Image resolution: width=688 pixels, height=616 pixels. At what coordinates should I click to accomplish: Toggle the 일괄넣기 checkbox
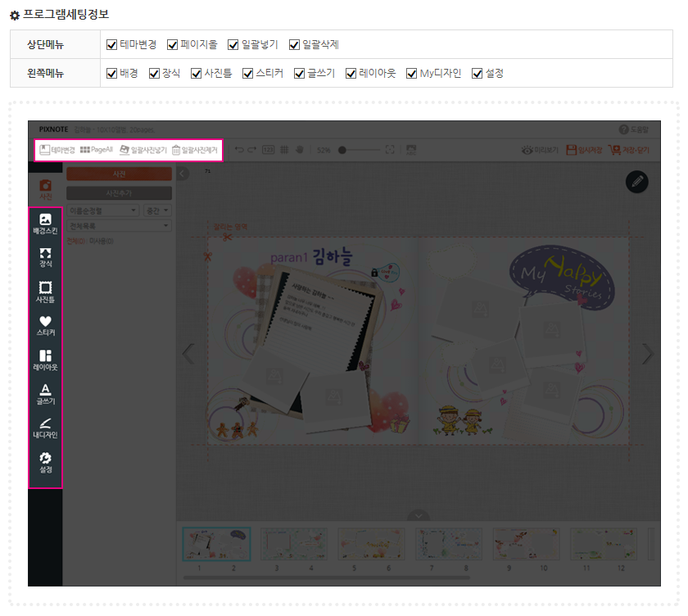click(x=233, y=45)
